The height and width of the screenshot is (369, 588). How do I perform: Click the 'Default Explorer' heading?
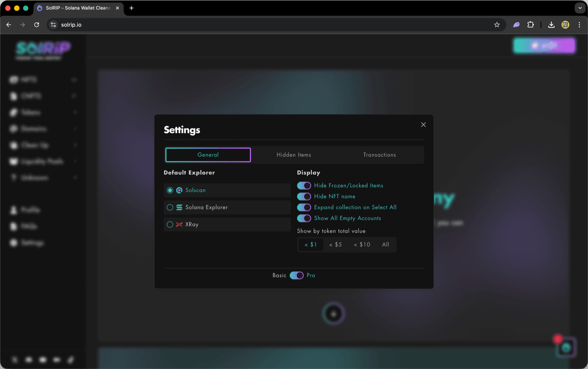coord(189,172)
